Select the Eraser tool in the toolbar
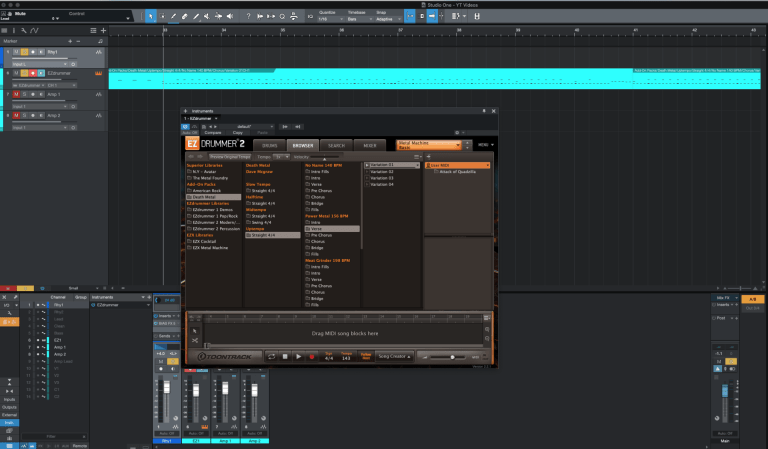Screen dimensions: 768x449 (x=185, y=16)
